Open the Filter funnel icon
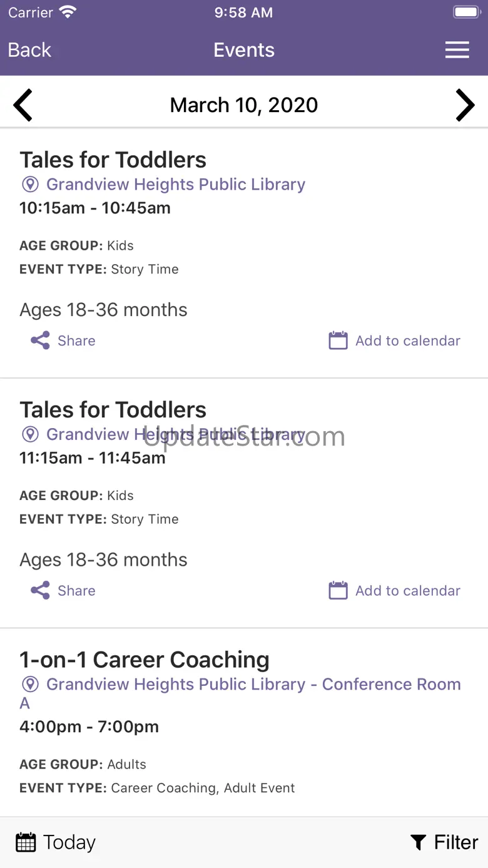Screen dimensions: 488x868 419,842
